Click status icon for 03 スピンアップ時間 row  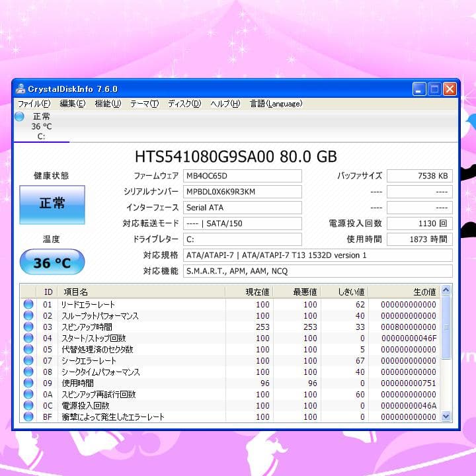pos(28,327)
